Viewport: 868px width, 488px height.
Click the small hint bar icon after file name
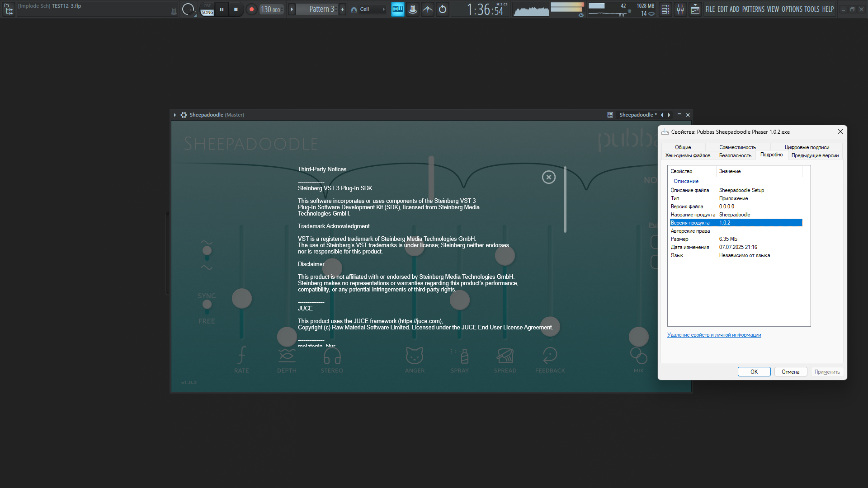coord(174,11)
